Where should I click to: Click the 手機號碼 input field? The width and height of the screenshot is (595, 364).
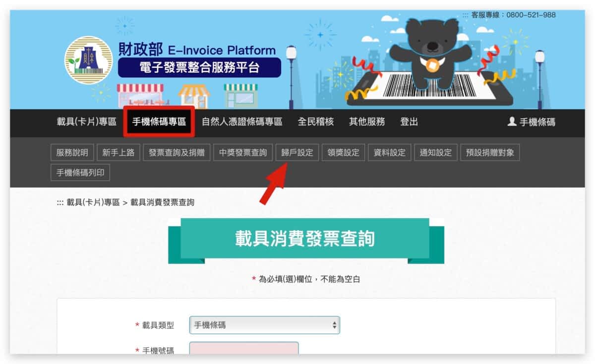[x=244, y=348]
